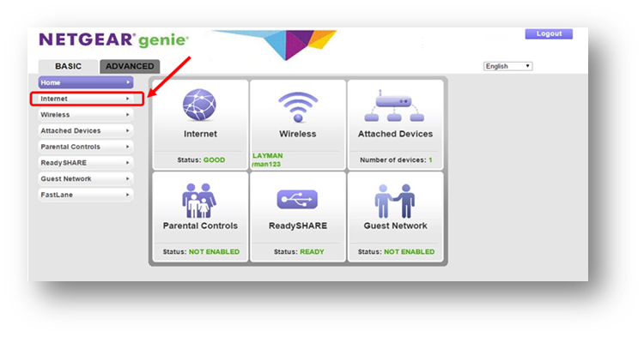Click the NETGEAR genie logo
This screenshot has width=644, height=337.
click(x=113, y=39)
